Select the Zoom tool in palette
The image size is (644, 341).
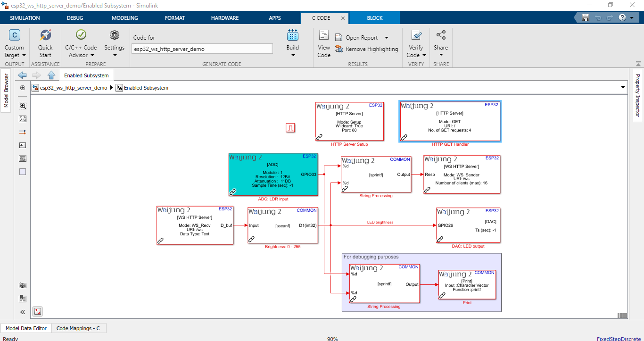[x=23, y=106]
